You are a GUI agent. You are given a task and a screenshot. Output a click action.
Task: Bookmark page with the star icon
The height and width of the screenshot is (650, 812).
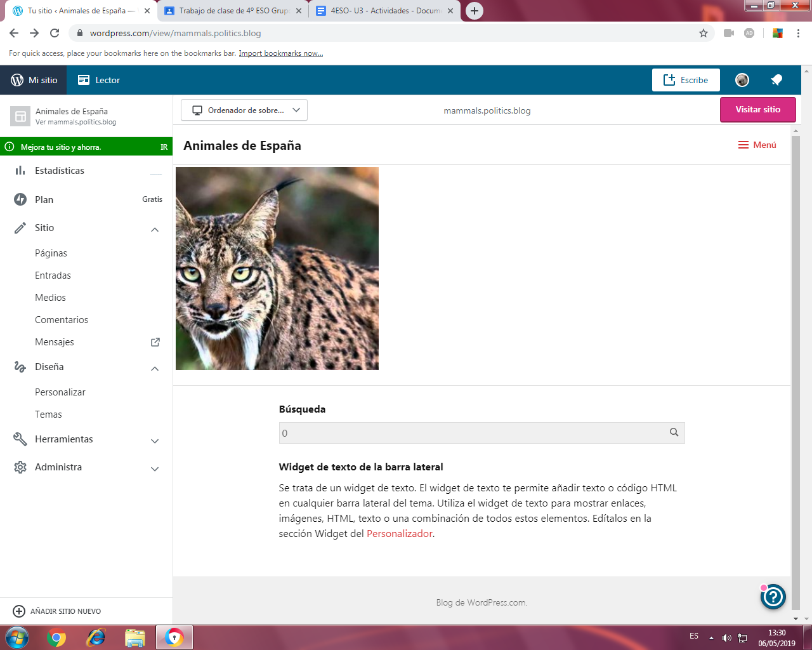point(704,33)
